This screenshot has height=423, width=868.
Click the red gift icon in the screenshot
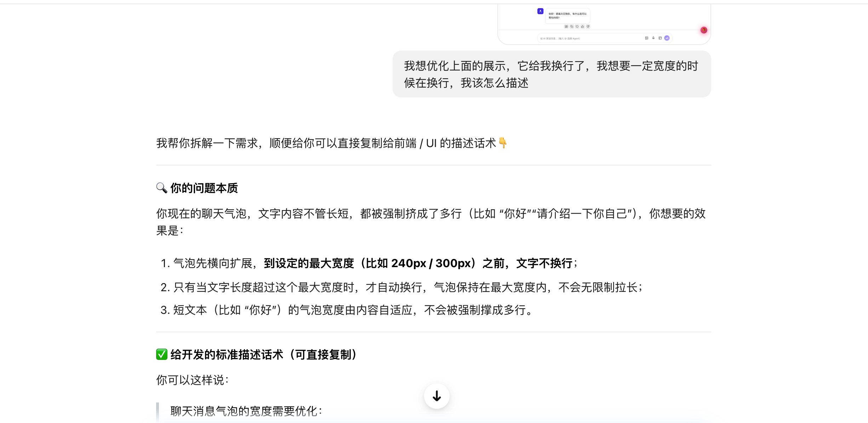pyautogui.click(x=704, y=30)
